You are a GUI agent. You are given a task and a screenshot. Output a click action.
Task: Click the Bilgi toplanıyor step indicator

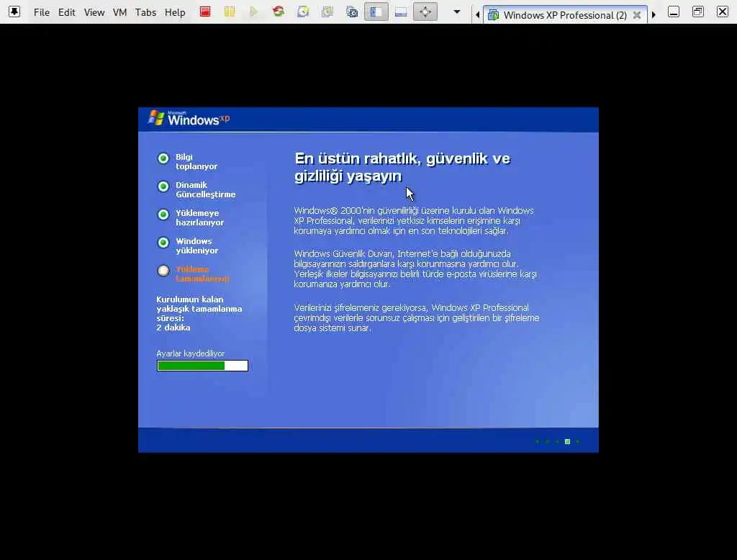tap(163, 158)
